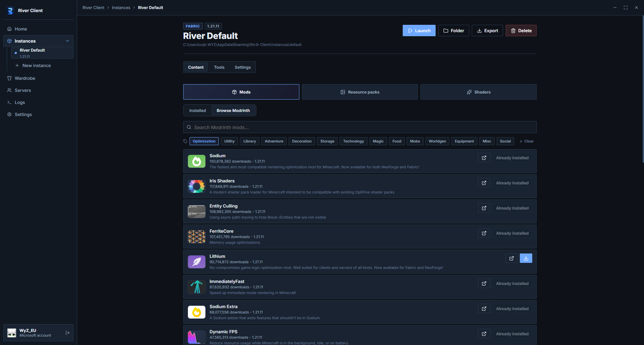This screenshot has width=644, height=345.
Task: Focus the Search Modrinth mods field
Action: coord(360,127)
